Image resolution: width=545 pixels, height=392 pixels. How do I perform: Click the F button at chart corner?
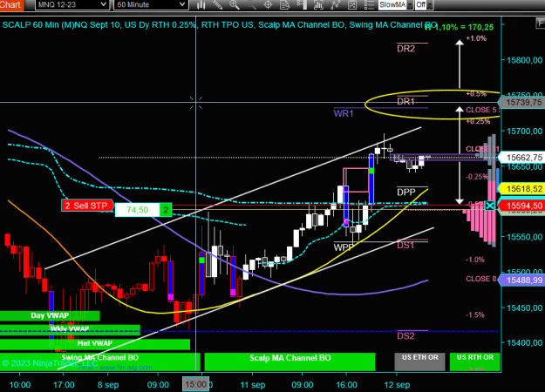540,24
